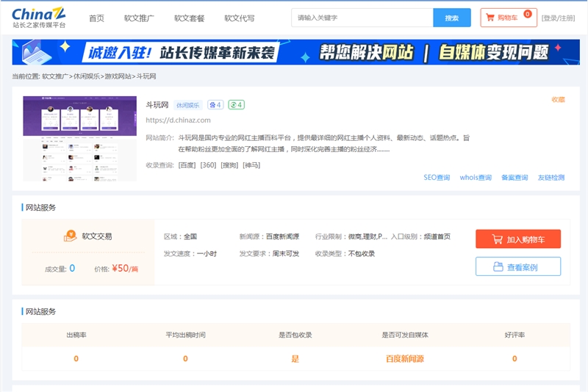
Task: Click the 是否可发自媒体 column header
Action: pos(405,335)
